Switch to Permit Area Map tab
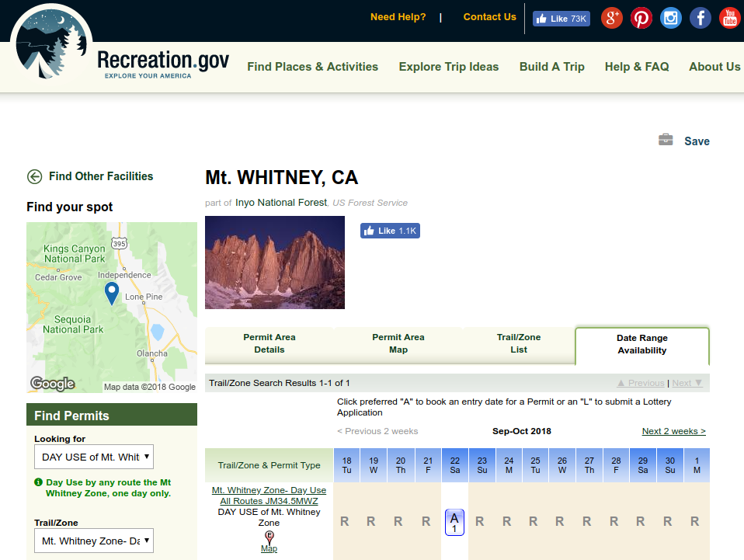Image resolution: width=744 pixels, height=560 pixels. (398, 343)
